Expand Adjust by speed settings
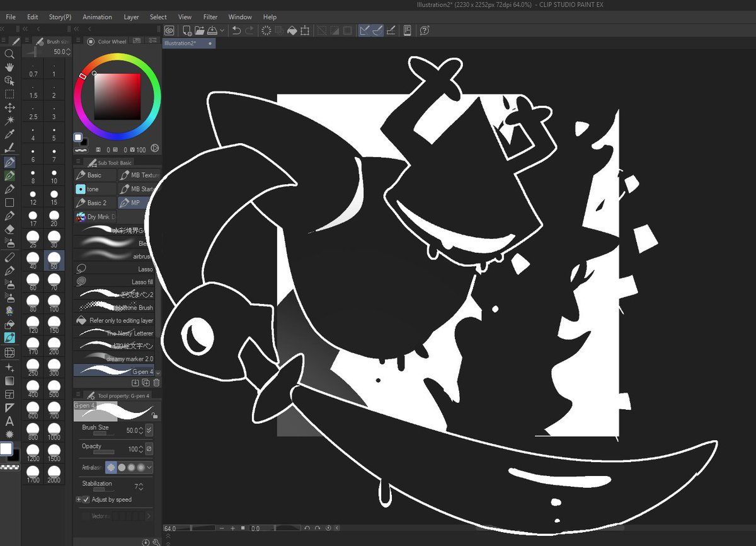756x546 pixels. [79, 499]
